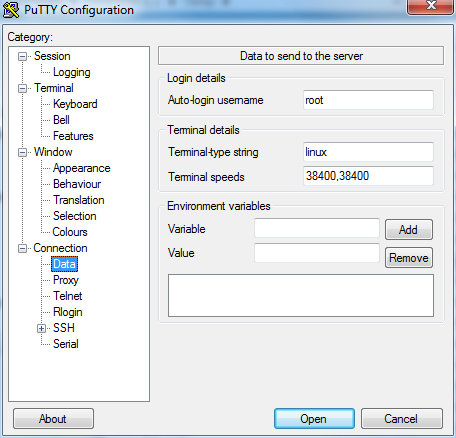Image resolution: width=456 pixels, height=438 pixels.
Task: Collapse the Connection tree node
Action: (x=22, y=248)
